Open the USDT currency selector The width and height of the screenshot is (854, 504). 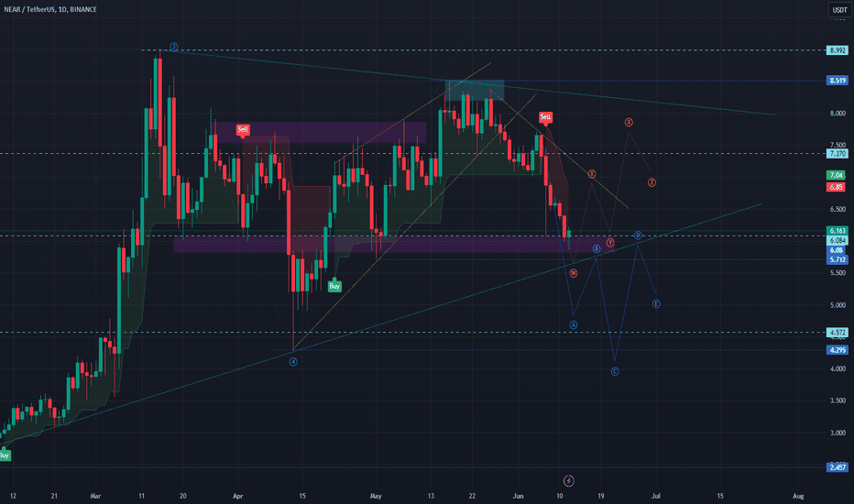coord(840,10)
